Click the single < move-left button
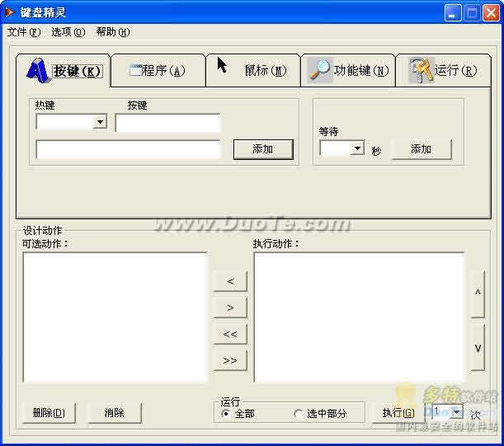 230,281
